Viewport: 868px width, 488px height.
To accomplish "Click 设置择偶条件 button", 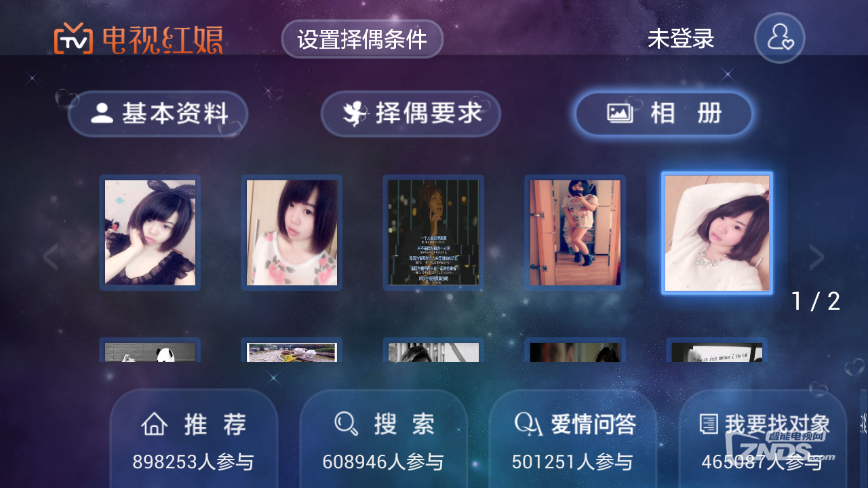I will pyautogui.click(x=362, y=39).
